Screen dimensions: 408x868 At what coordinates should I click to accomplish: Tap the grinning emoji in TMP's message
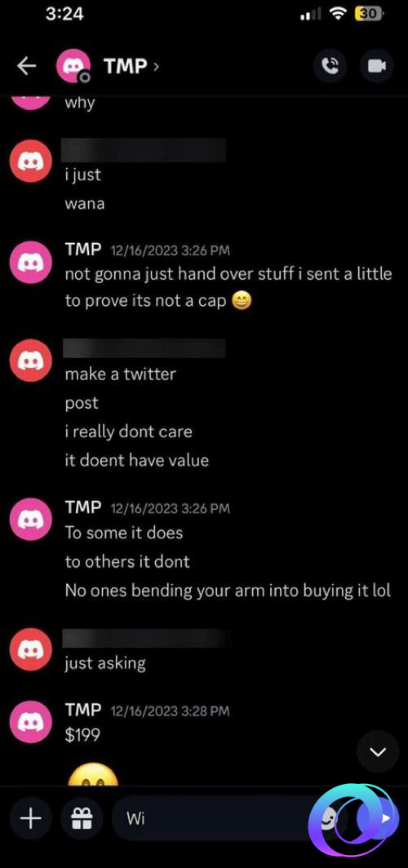242,302
